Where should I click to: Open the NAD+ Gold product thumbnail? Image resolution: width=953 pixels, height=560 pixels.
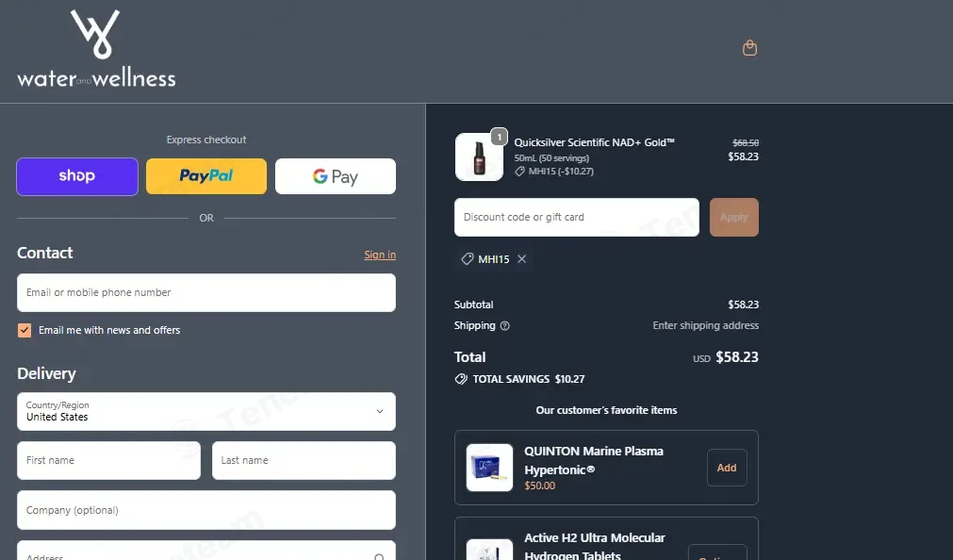point(479,156)
